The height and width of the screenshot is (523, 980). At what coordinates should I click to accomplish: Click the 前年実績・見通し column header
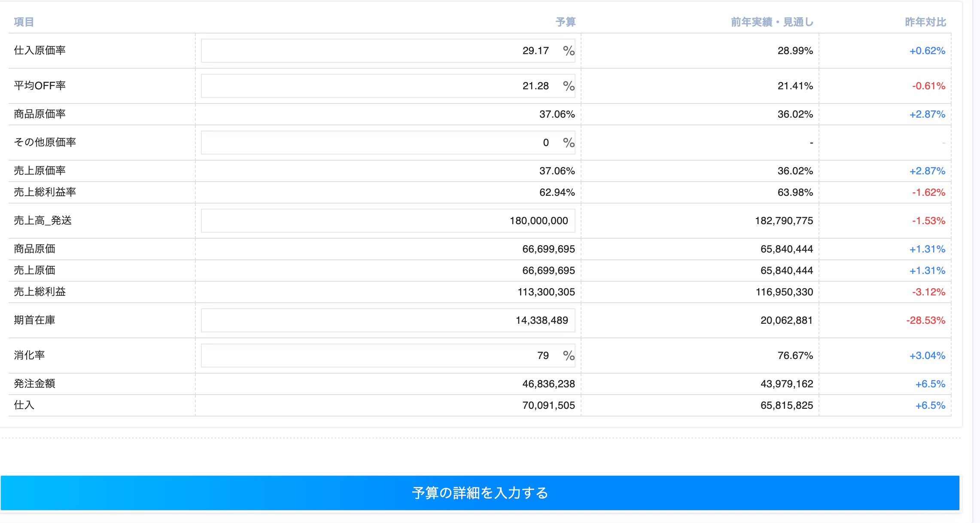tap(772, 22)
